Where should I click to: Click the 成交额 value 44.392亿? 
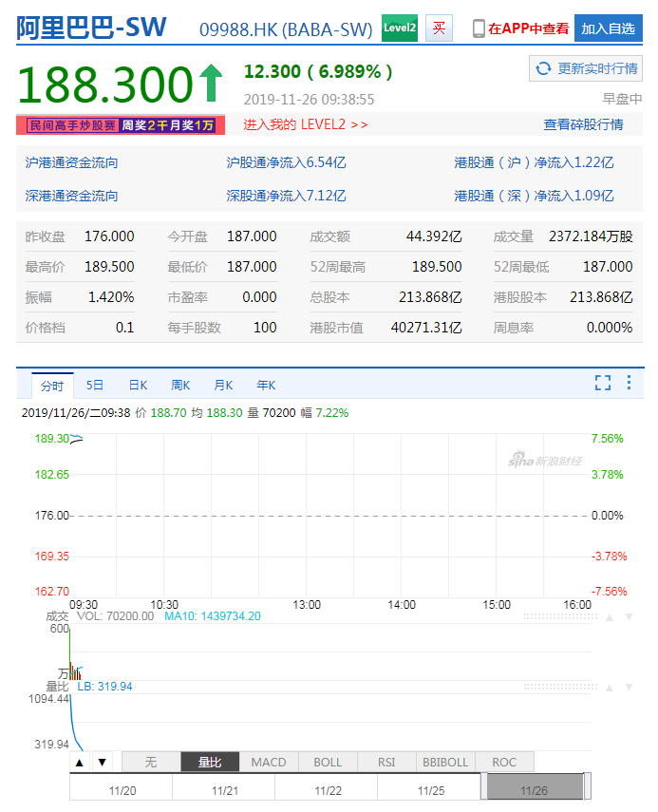[434, 236]
